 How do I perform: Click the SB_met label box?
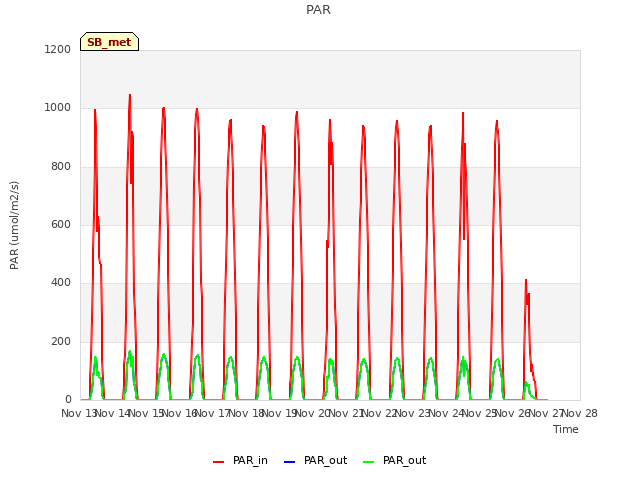[x=109, y=42]
